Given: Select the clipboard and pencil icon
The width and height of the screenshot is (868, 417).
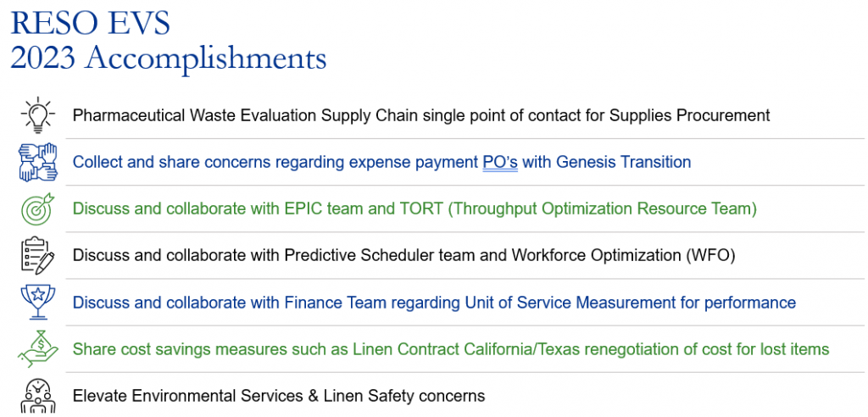Looking at the screenshot, I should pyautogui.click(x=38, y=255).
